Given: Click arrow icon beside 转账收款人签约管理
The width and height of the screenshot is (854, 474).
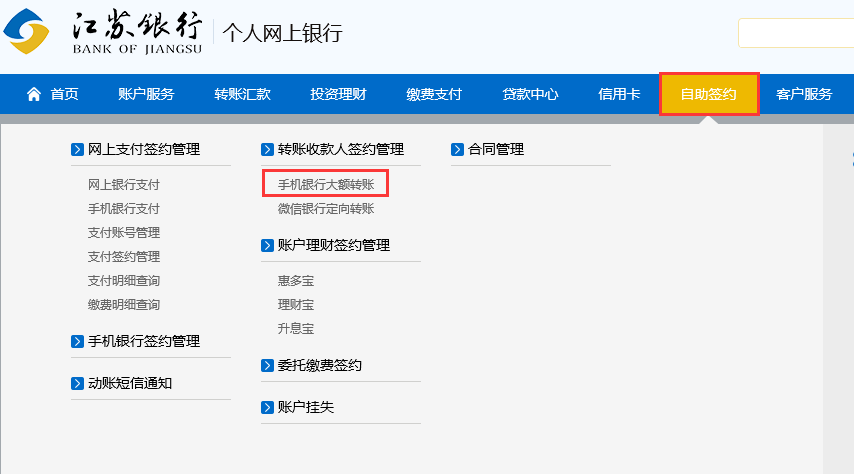Looking at the screenshot, I should tap(267, 149).
